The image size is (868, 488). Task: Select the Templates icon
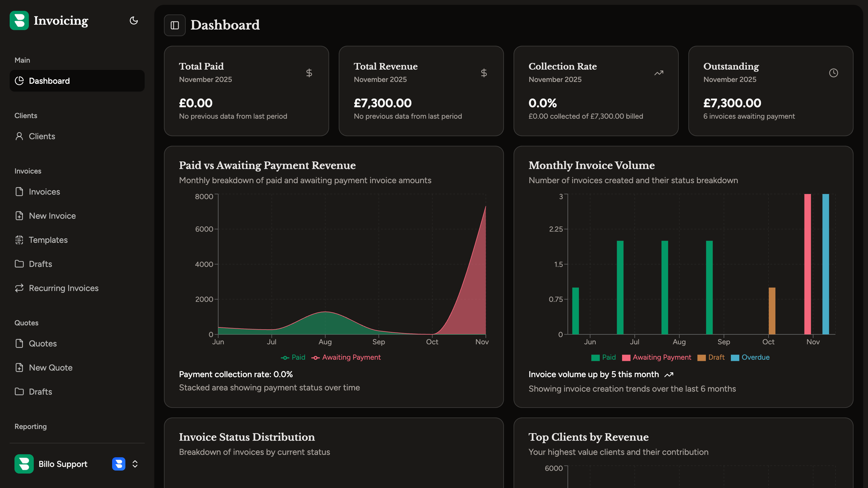tap(19, 240)
